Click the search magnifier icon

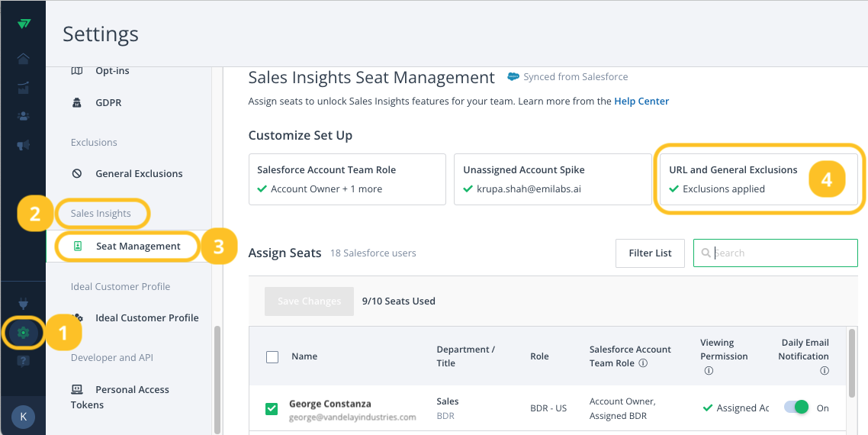point(706,253)
